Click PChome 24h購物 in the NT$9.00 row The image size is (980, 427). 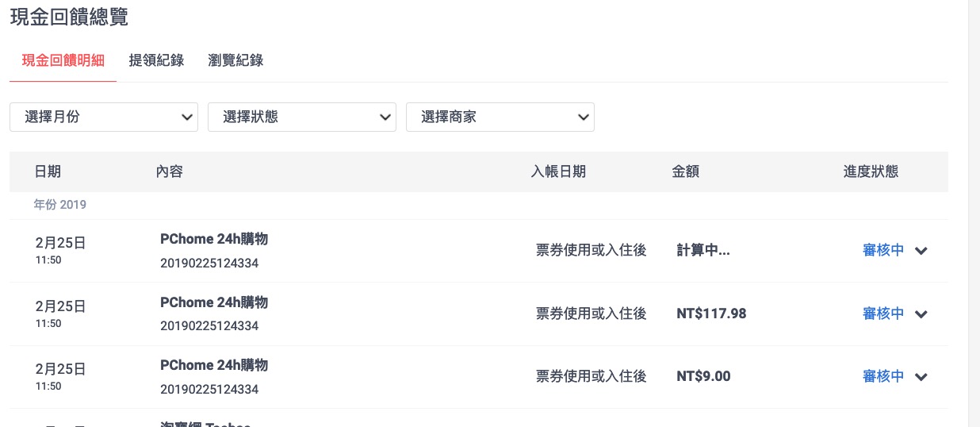tap(214, 365)
